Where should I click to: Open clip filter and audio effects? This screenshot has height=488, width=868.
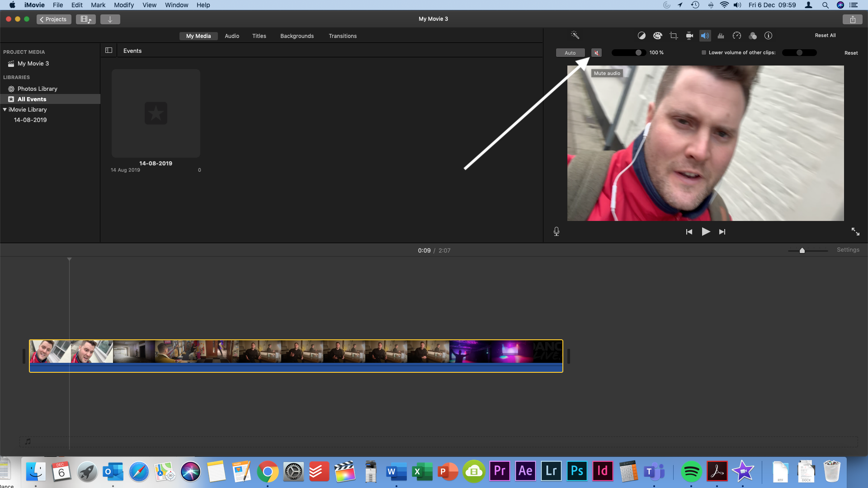point(753,36)
